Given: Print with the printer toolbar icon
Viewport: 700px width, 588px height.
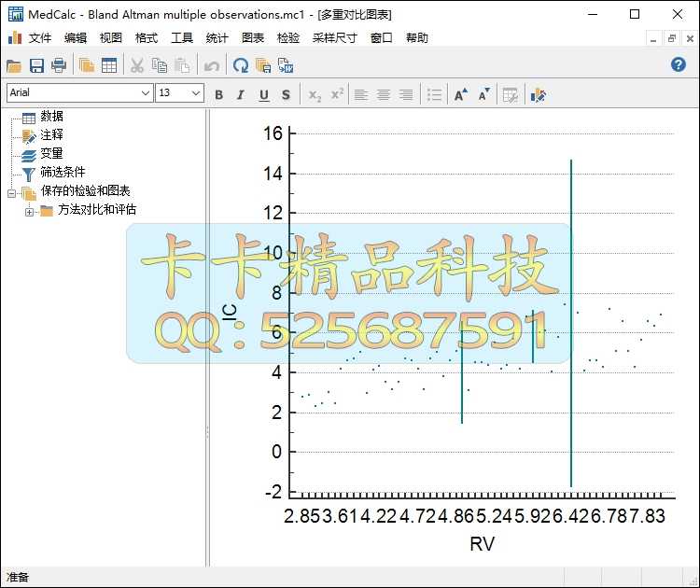Looking at the screenshot, I should (x=59, y=66).
